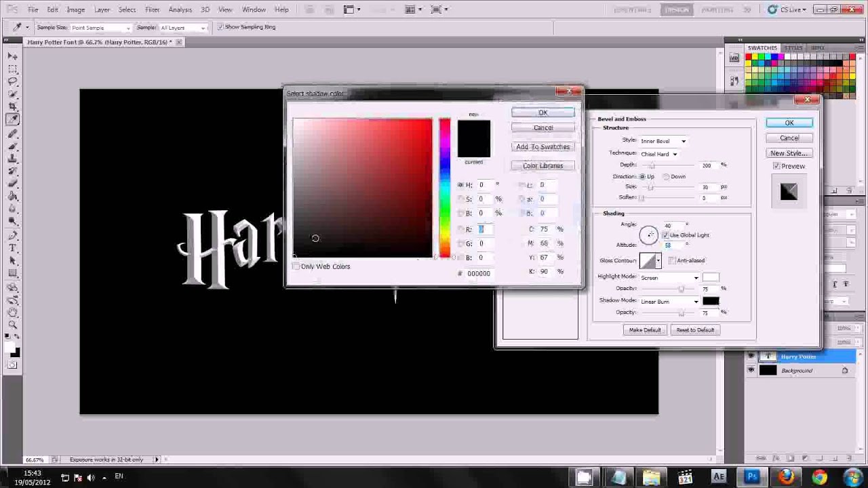Click the hex color input field
Screen dimensions: 868x488
click(480, 273)
